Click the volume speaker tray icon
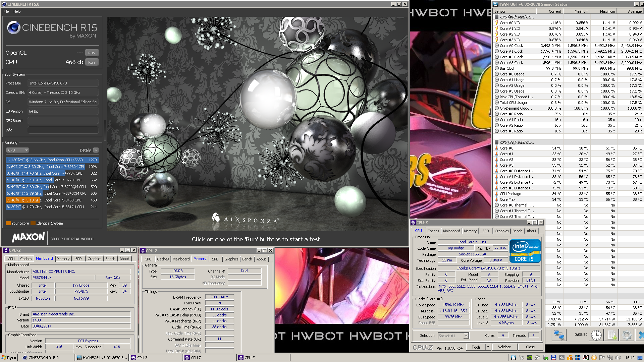 [618, 358]
